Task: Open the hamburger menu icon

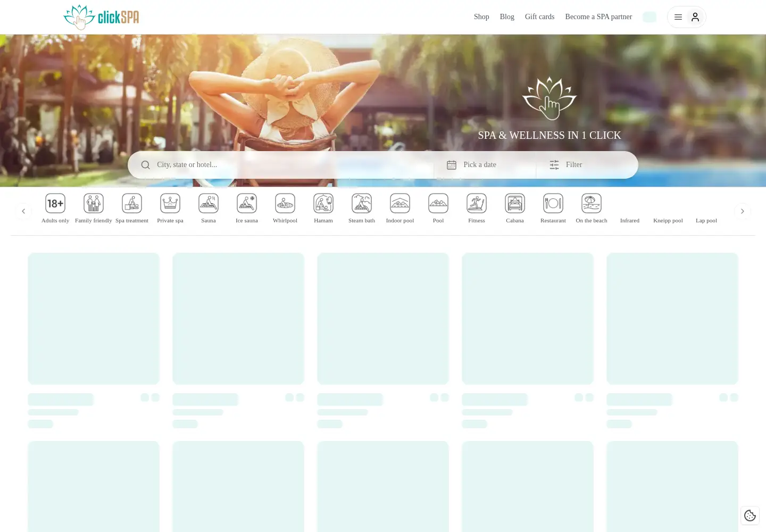Action: pyautogui.click(x=678, y=17)
